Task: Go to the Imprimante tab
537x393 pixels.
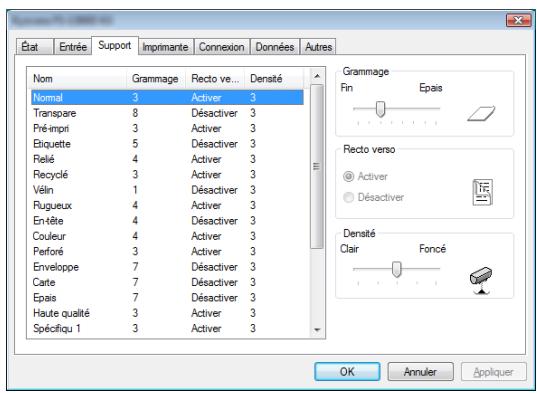Action: click(166, 47)
